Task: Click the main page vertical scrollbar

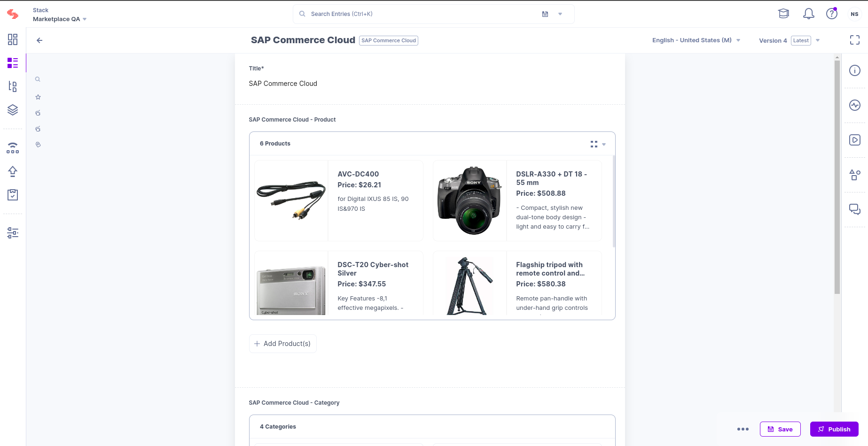Action: click(x=837, y=177)
